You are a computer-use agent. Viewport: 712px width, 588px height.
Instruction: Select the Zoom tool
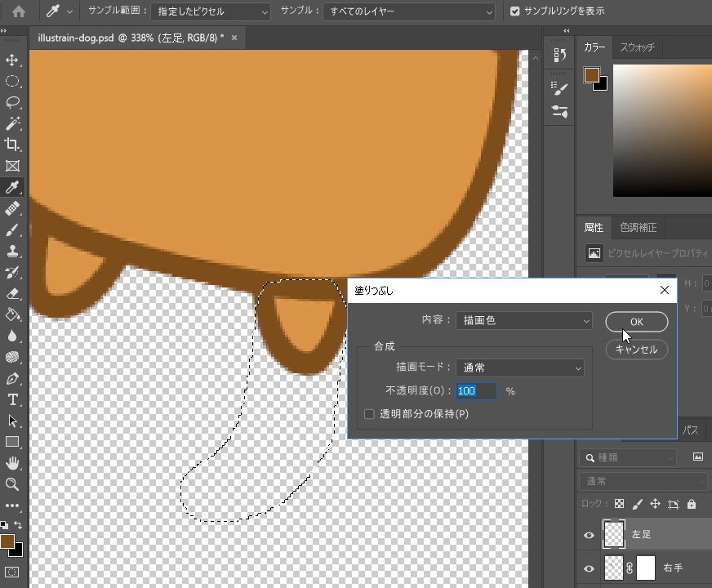coord(12,484)
